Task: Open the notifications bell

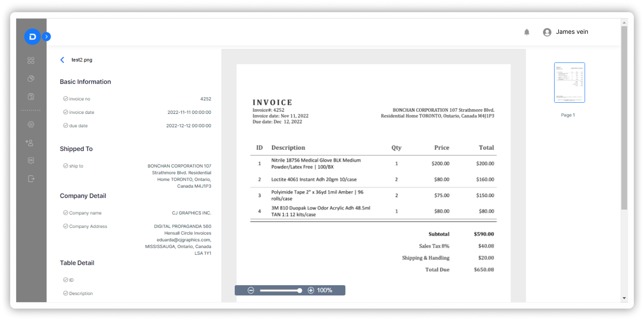Action: click(527, 32)
